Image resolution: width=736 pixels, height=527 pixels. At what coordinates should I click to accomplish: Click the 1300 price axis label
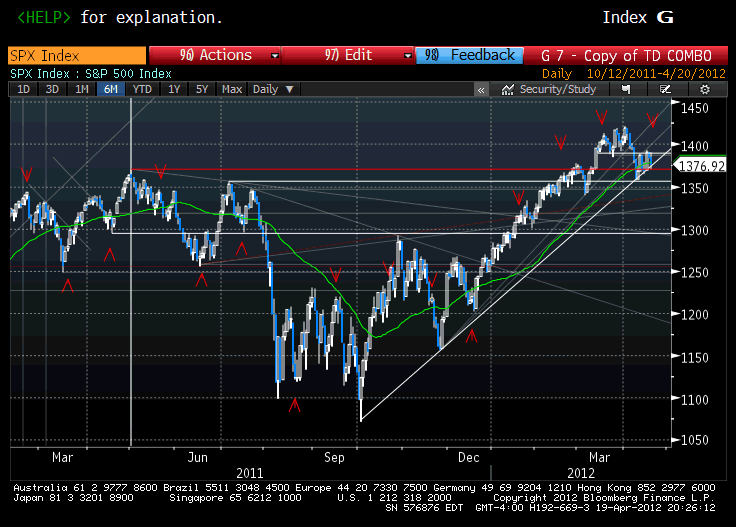(695, 230)
